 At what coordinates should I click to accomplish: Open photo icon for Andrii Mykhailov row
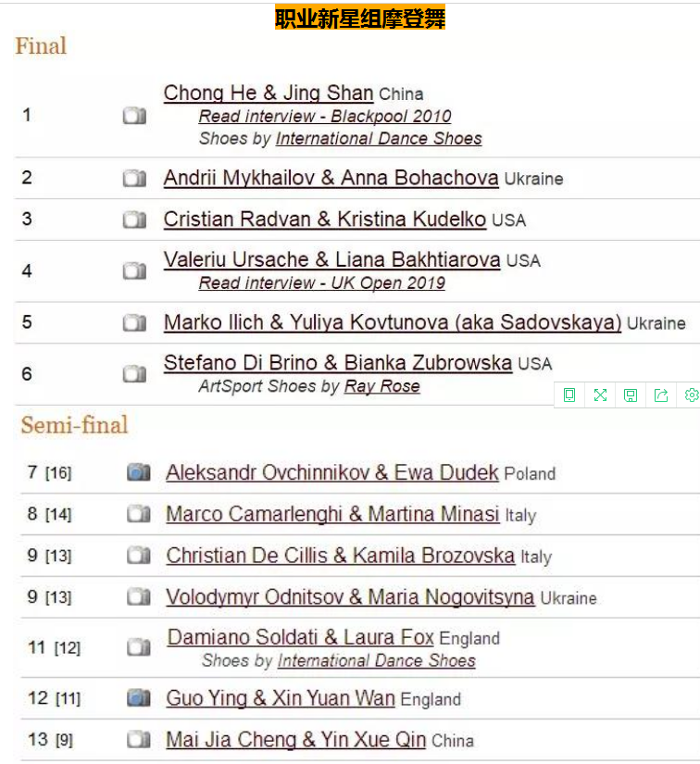tap(134, 179)
